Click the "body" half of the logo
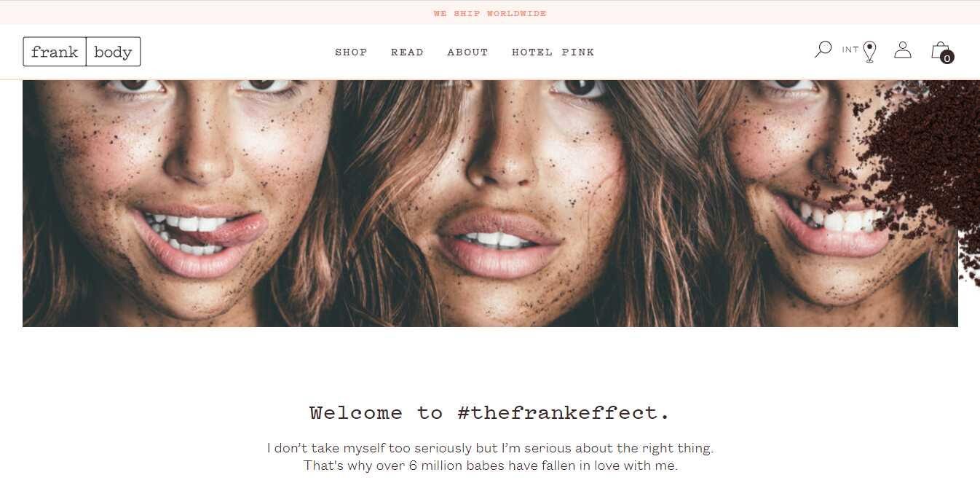 (114, 52)
